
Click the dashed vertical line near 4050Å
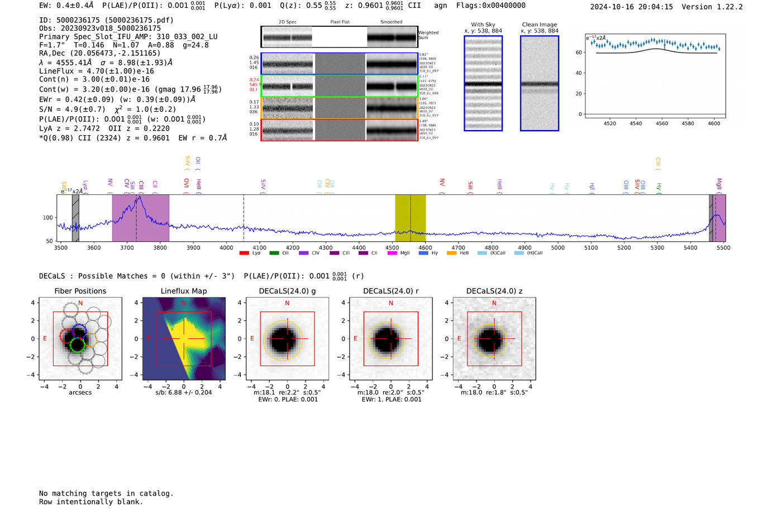click(244, 218)
